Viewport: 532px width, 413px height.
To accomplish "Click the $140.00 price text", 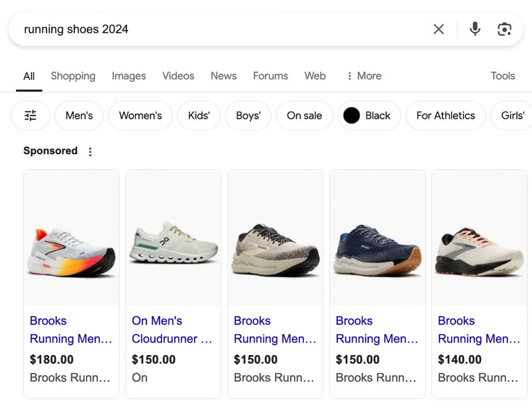I will pyautogui.click(x=460, y=359).
